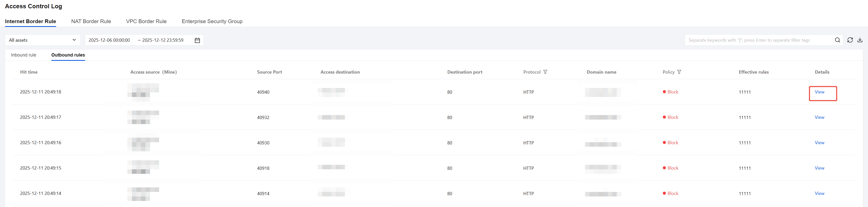868x207 pixels.
Task: Click source port value 40932
Action: (x=263, y=118)
